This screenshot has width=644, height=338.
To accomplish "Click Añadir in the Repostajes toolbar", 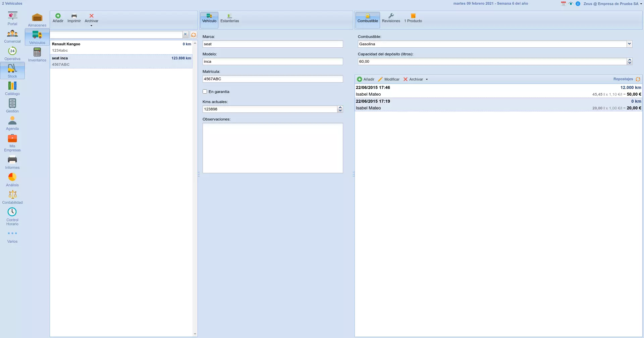I will click(x=366, y=79).
